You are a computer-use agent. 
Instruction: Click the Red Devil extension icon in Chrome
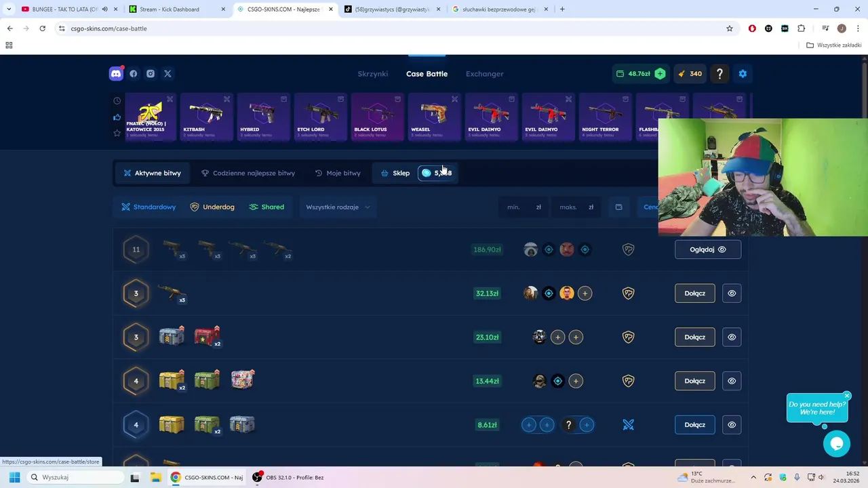click(x=752, y=28)
